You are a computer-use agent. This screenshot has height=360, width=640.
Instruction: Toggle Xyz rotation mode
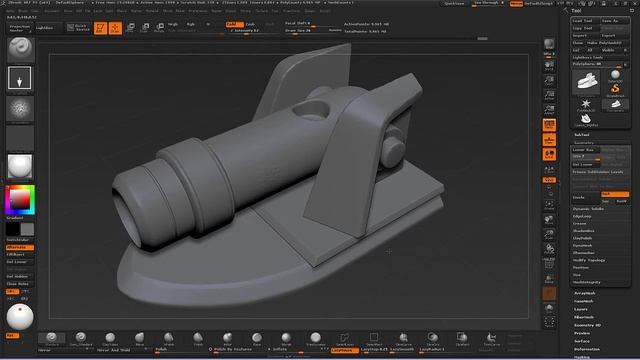pyautogui.click(x=549, y=180)
